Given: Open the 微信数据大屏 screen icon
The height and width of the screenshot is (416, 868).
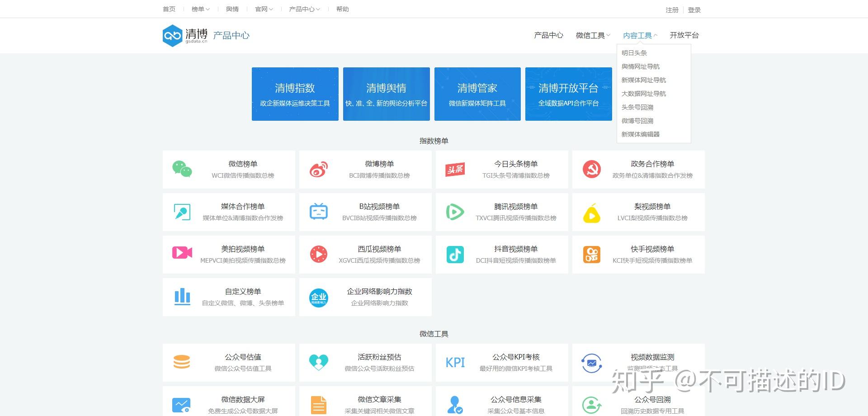Looking at the screenshot, I should point(181,405).
